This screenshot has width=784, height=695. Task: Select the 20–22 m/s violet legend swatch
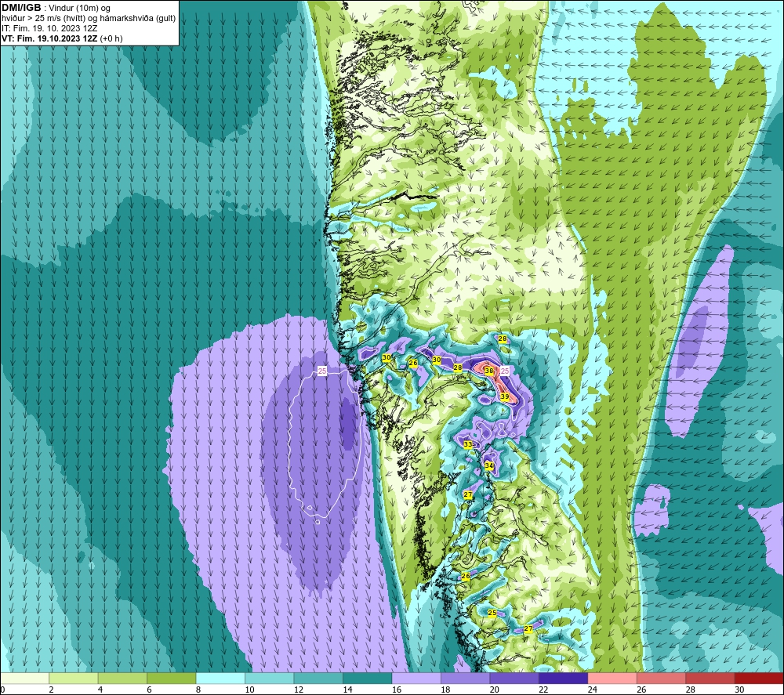coord(514,679)
